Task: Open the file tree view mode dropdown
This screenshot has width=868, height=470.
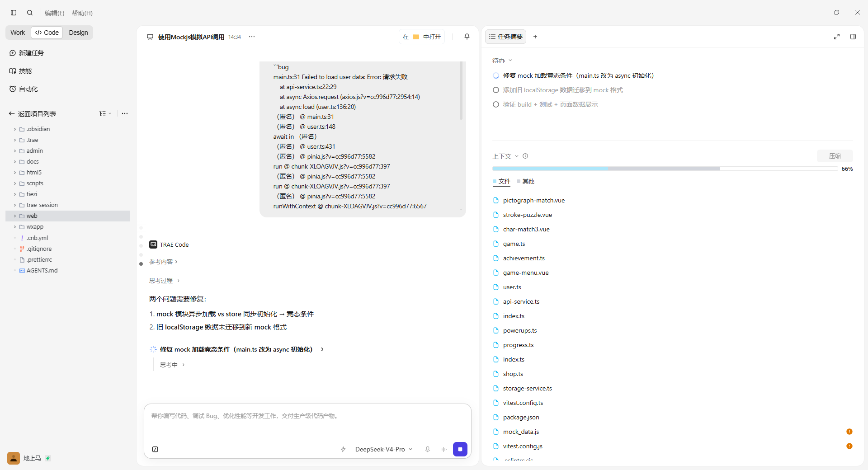Action: [105, 113]
